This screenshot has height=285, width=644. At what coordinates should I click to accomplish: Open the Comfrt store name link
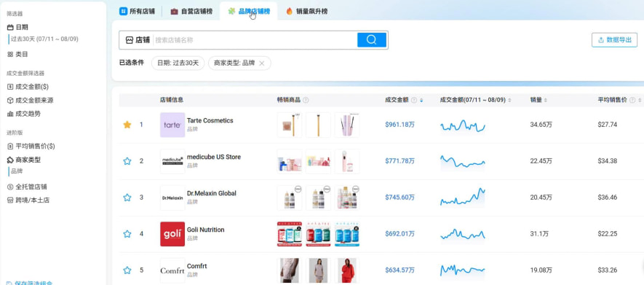(196, 266)
